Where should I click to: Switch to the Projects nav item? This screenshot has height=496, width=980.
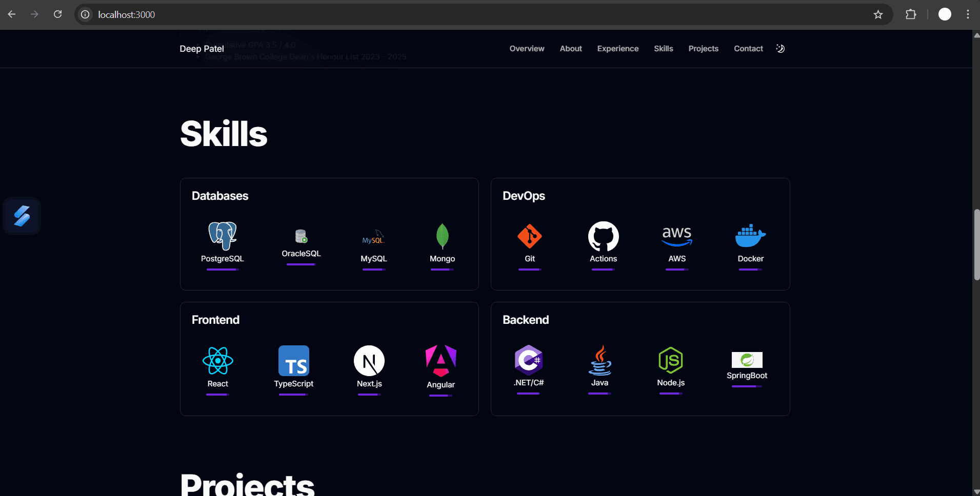(704, 48)
